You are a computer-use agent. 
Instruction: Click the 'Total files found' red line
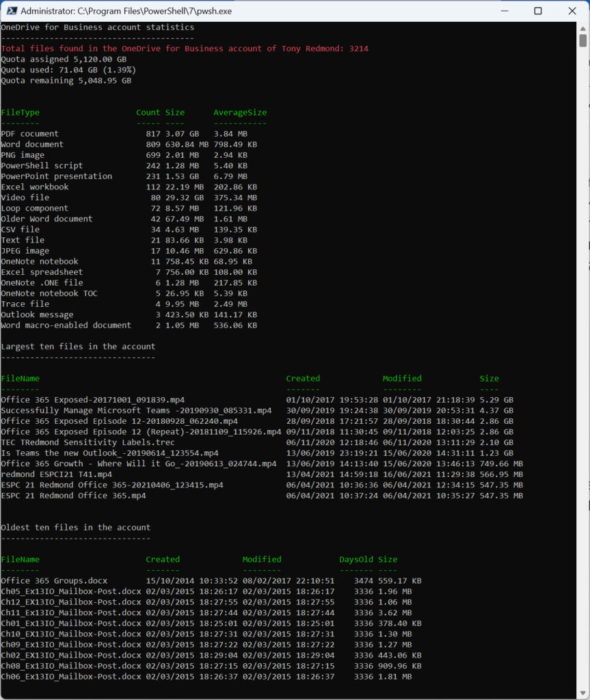pyautogui.click(x=185, y=49)
